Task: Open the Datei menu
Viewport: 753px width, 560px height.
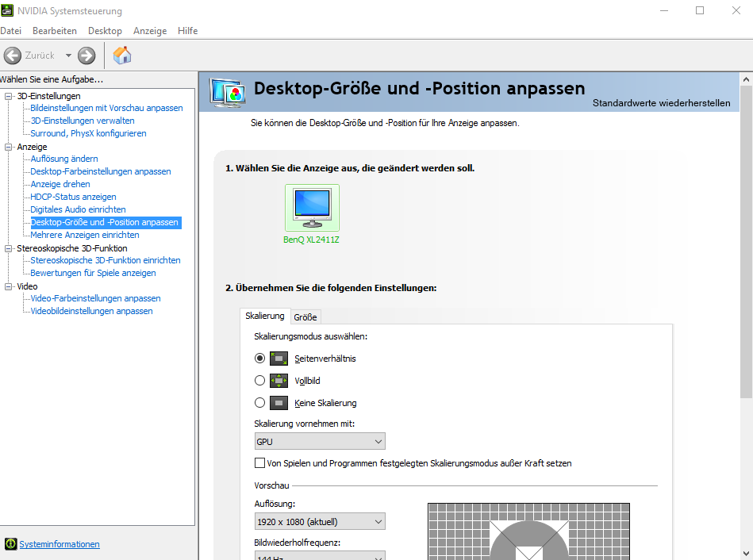Action: [x=10, y=31]
